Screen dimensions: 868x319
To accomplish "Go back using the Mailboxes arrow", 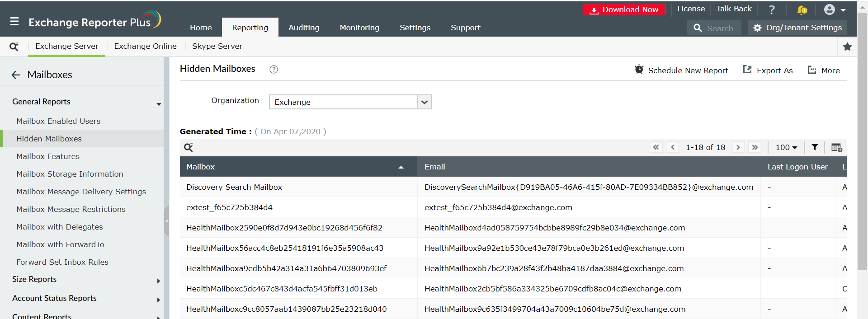I will [x=16, y=75].
